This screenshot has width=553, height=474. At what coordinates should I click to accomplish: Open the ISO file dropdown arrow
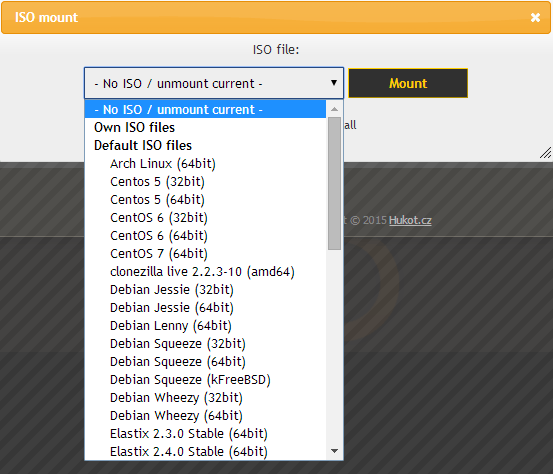[x=334, y=83]
